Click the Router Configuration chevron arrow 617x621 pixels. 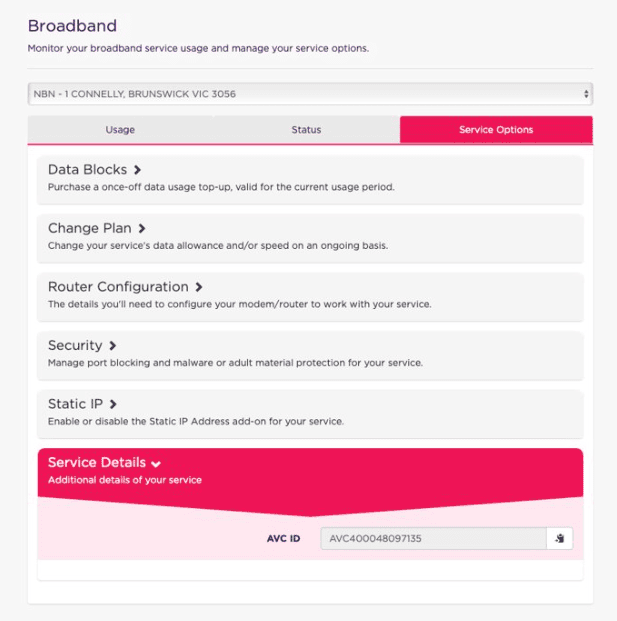(x=200, y=287)
